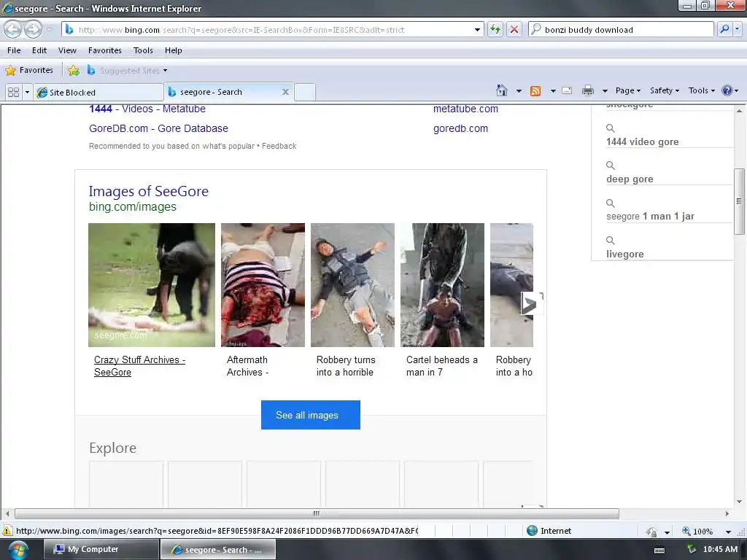747x560 pixels.
Task: Expand the tab list dropdown arrow
Action: coord(27,92)
